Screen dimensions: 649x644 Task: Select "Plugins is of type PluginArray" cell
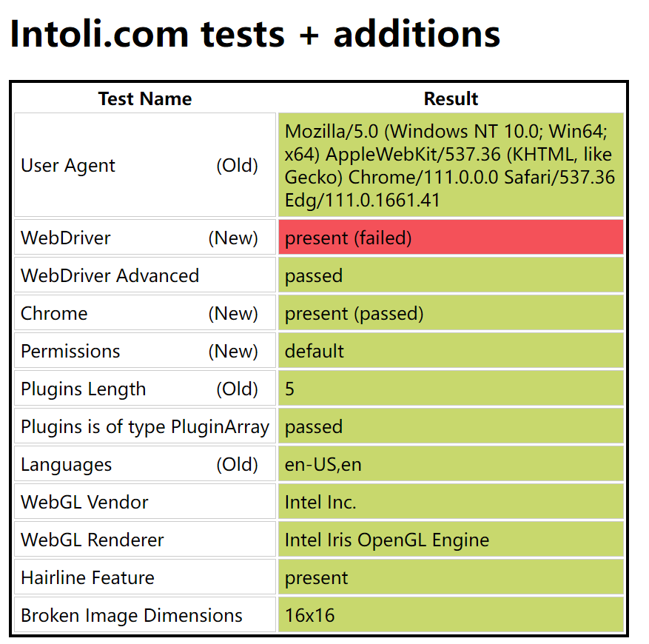click(x=145, y=426)
